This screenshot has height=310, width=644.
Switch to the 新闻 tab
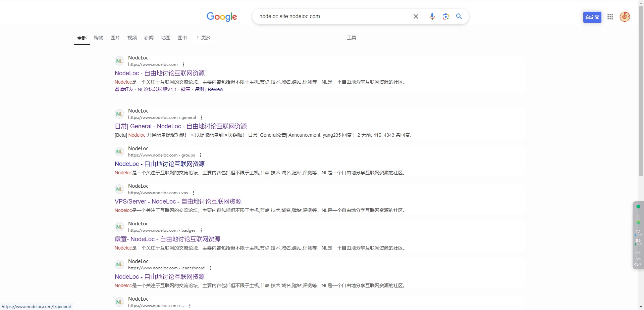(149, 38)
